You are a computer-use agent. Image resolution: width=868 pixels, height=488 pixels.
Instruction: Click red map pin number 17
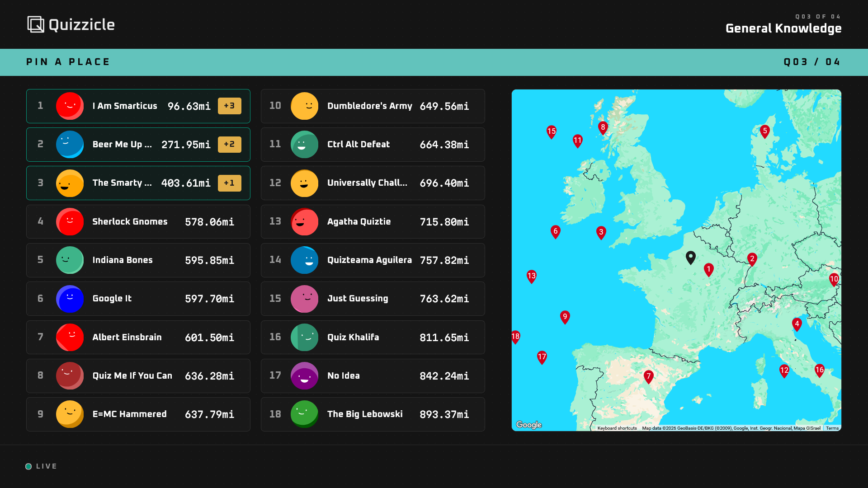click(x=542, y=357)
